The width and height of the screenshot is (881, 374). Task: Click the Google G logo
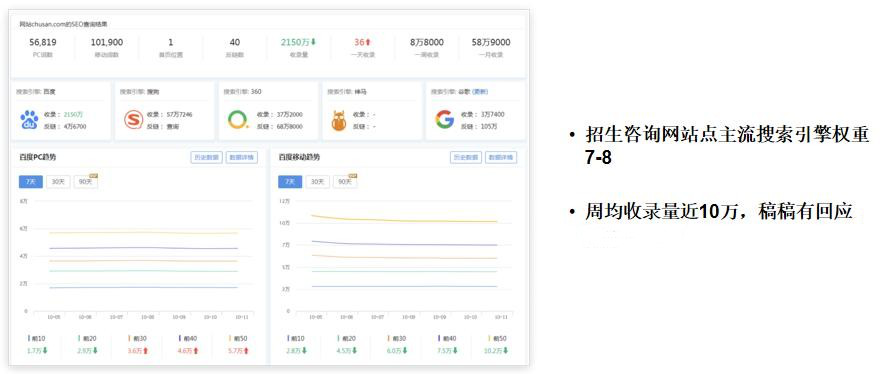[444, 120]
